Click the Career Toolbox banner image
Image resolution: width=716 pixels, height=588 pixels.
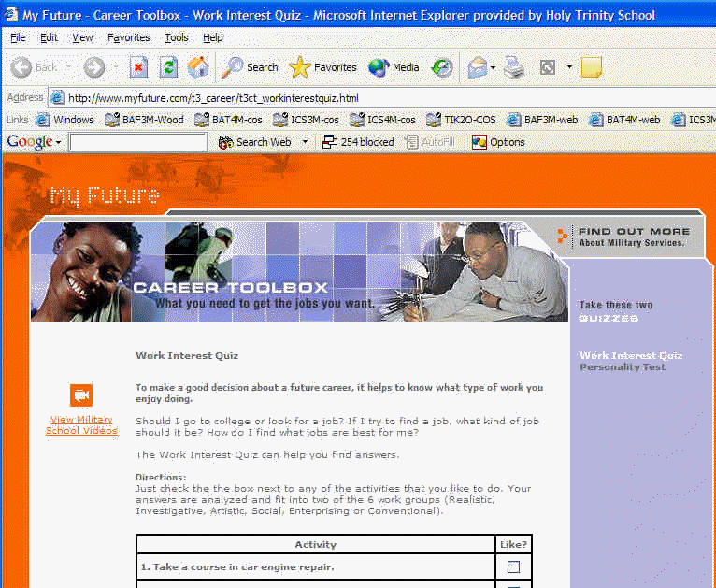(299, 272)
